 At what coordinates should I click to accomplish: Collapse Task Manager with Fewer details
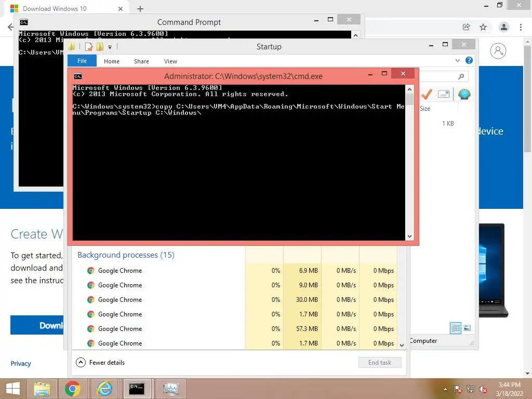coord(100,362)
